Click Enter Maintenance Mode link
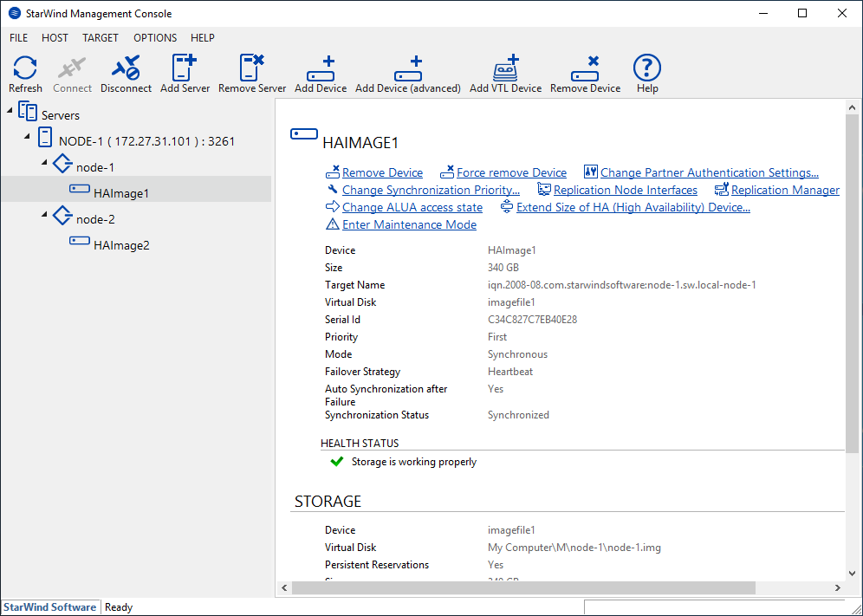The width and height of the screenshot is (863, 616). click(x=410, y=224)
